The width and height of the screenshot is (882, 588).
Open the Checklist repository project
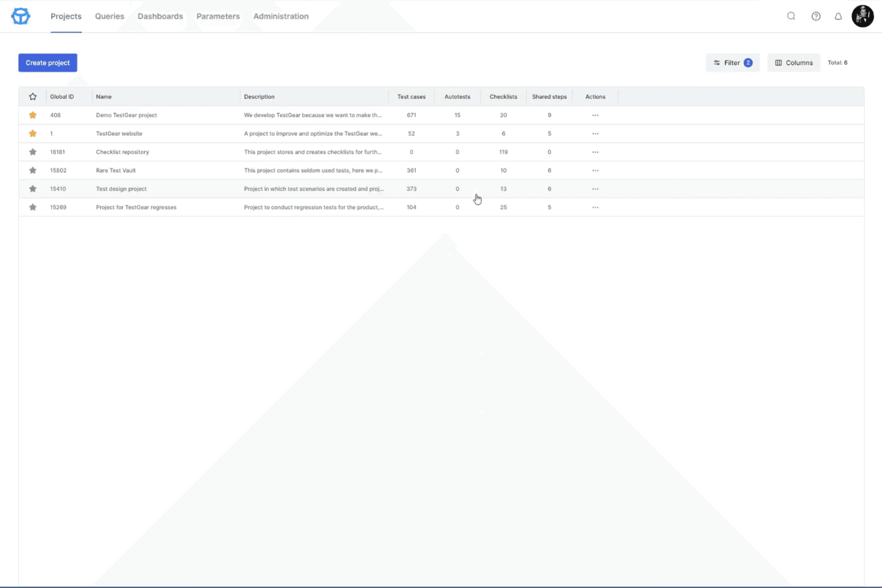[x=122, y=152]
